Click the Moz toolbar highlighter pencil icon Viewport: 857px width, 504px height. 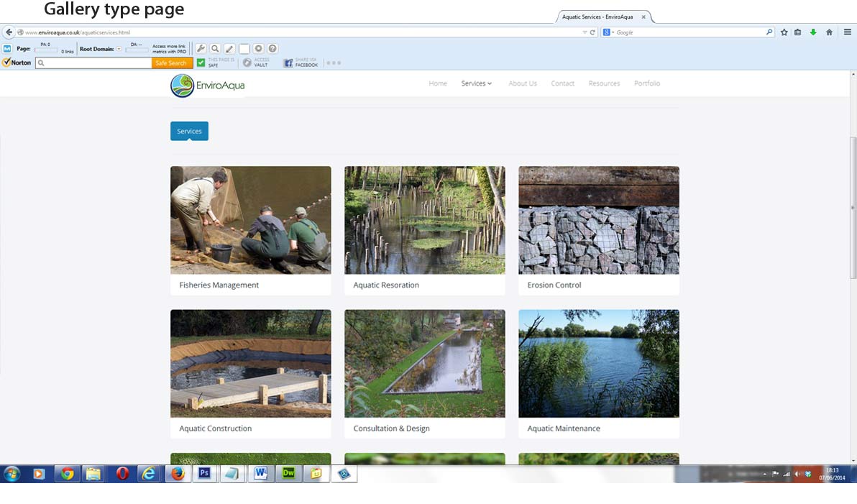229,49
